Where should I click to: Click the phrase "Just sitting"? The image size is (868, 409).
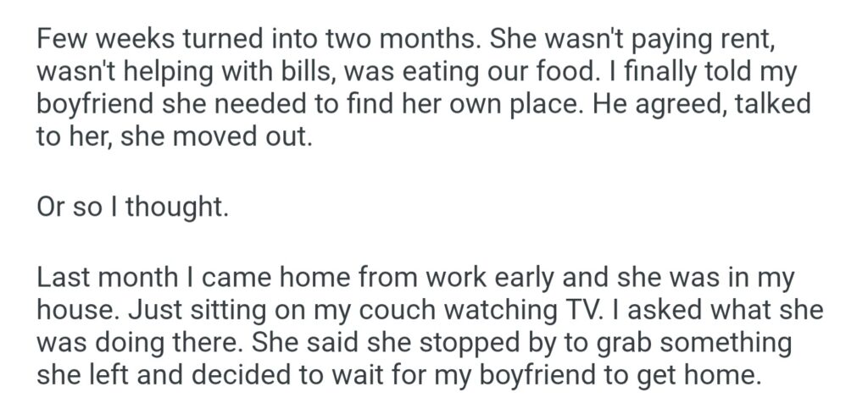(181, 309)
